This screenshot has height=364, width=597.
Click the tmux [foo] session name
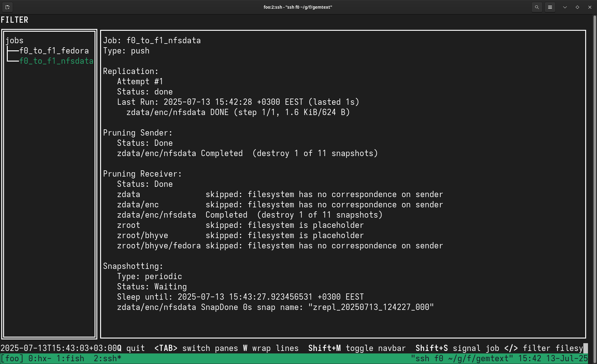point(12,358)
